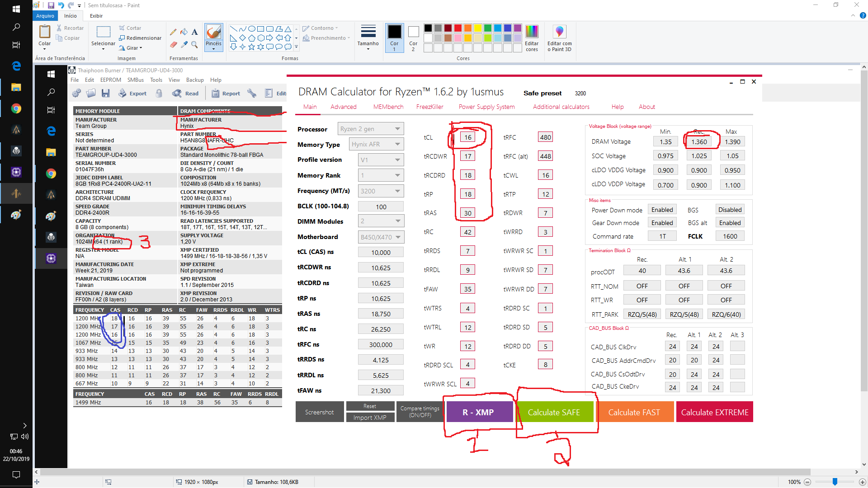Expand the Formas shapes gallery

[296, 47]
